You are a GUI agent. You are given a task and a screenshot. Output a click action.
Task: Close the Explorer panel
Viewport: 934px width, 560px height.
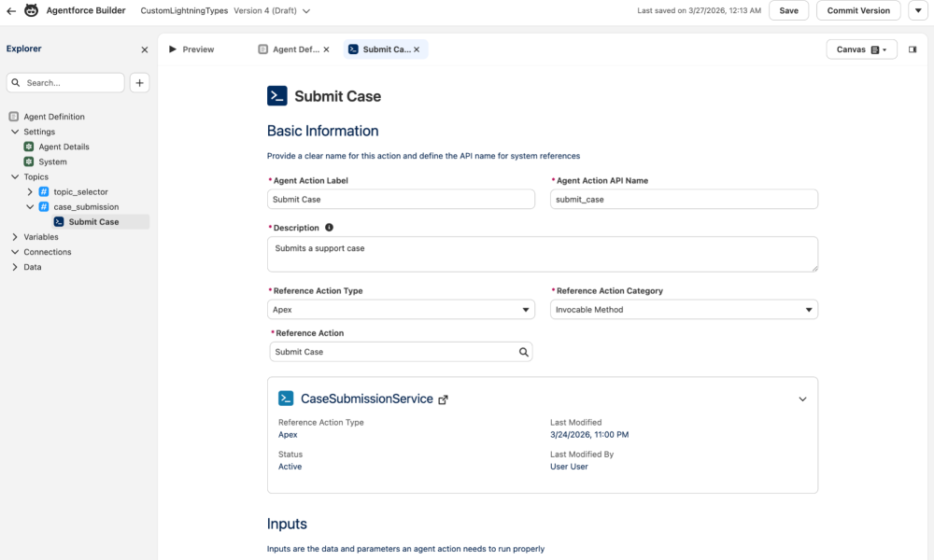pyautogui.click(x=144, y=50)
